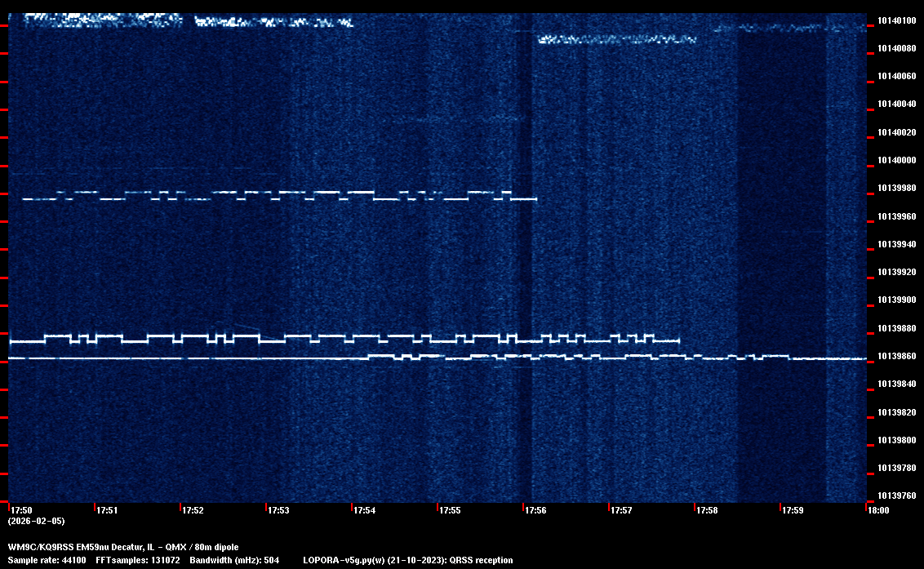Click the Bandwidth (mHz): 504 text

click(236, 560)
